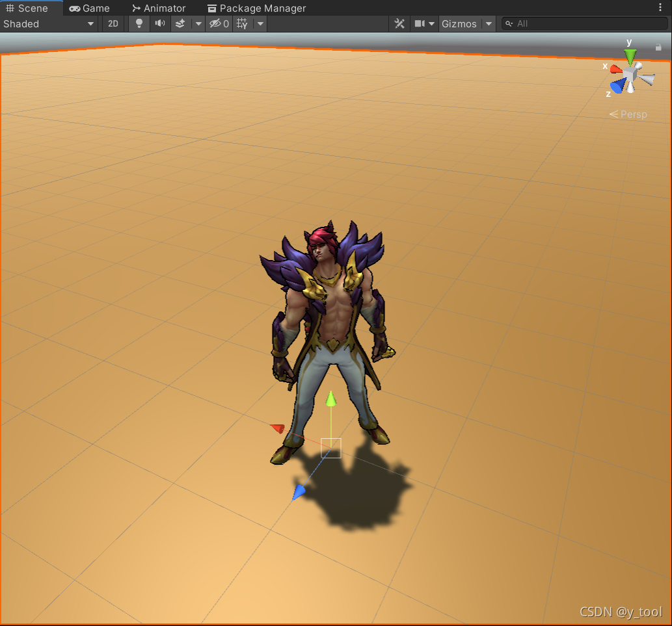672x626 pixels.
Task: Open scene camera settings dropdown arrow
Action: coord(431,24)
